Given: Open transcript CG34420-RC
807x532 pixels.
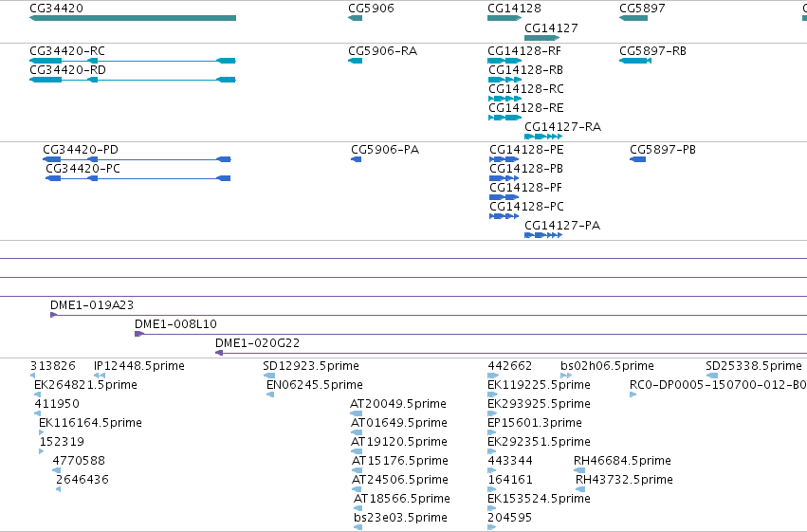Looking at the screenshot, I should [133, 61].
